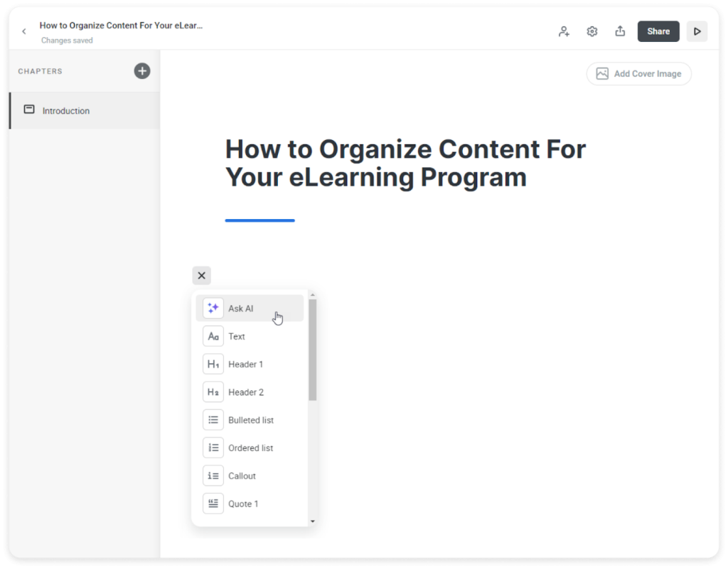Click the Callout info icon
This screenshot has height=569, width=728.
213,476
